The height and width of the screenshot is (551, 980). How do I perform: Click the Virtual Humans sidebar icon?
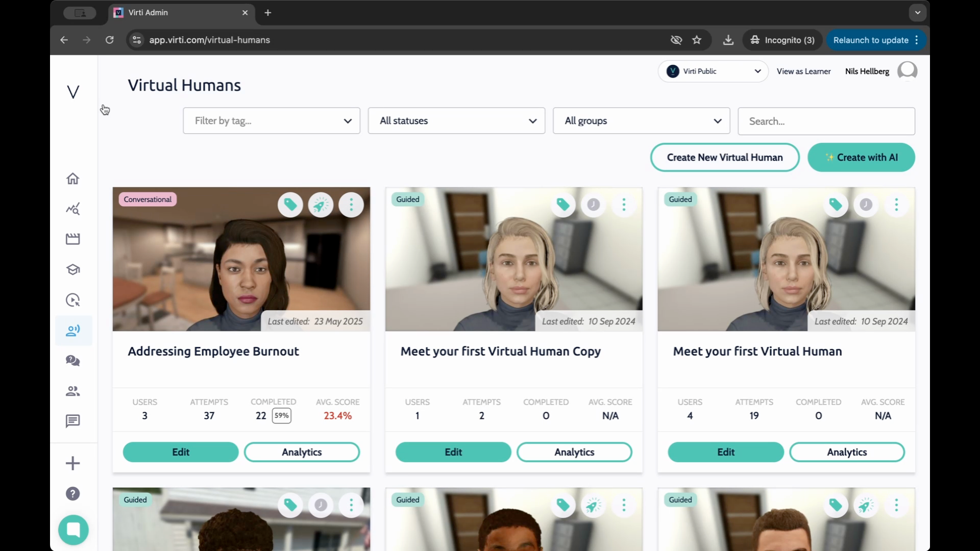pyautogui.click(x=73, y=331)
